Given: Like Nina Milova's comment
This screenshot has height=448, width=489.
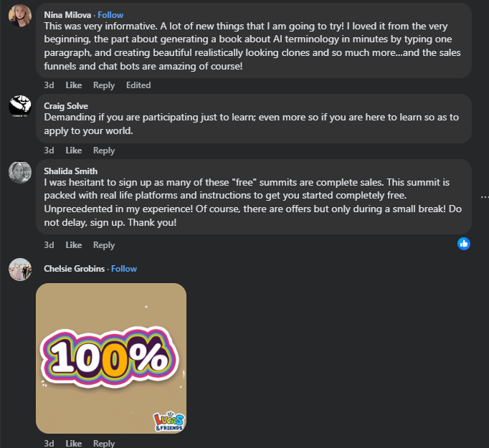Looking at the screenshot, I should (74, 85).
